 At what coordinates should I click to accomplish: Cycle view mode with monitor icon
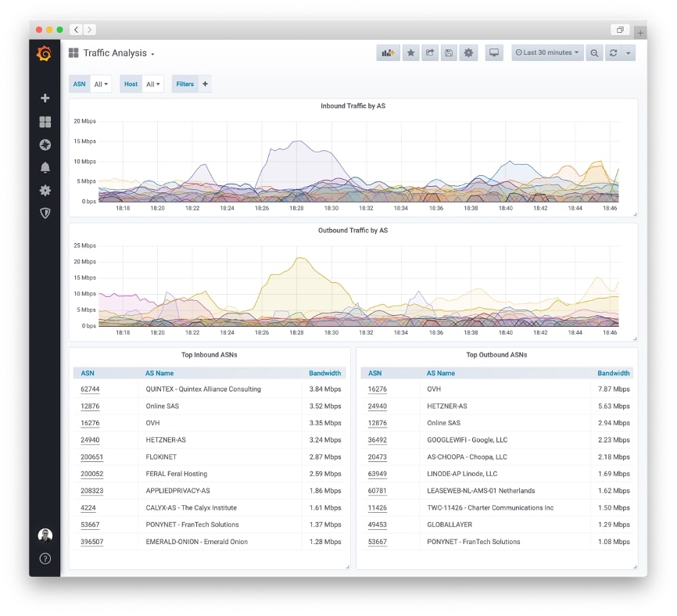pyautogui.click(x=494, y=52)
